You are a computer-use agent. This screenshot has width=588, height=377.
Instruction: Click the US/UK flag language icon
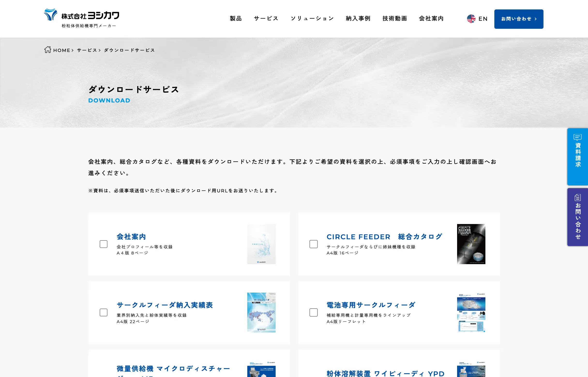tap(471, 19)
